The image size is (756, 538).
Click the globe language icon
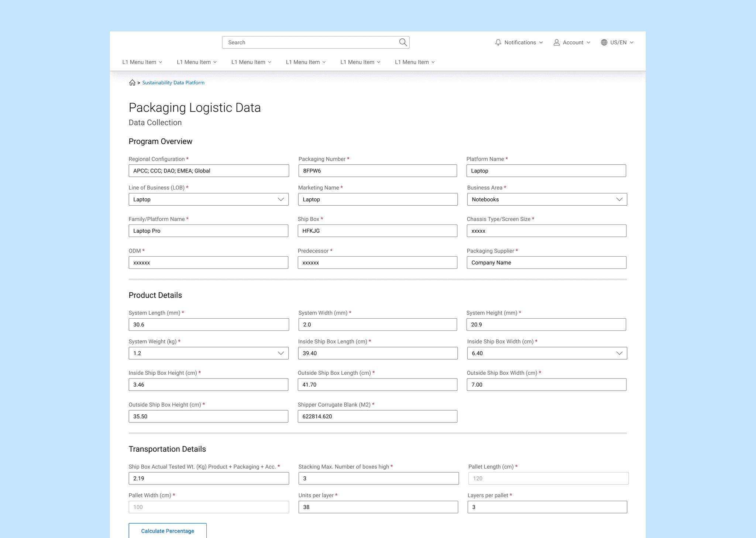click(604, 42)
